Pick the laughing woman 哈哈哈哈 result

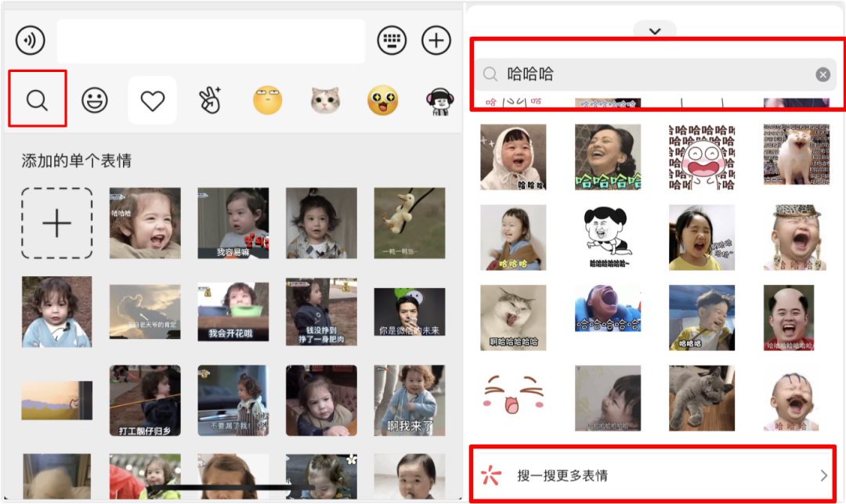(x=608, y=157)
